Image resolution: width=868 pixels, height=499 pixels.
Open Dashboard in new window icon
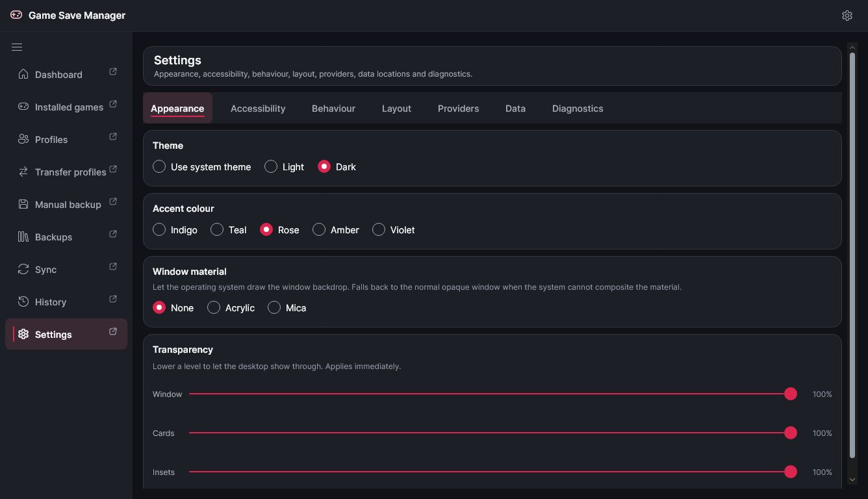click(113, 71)
